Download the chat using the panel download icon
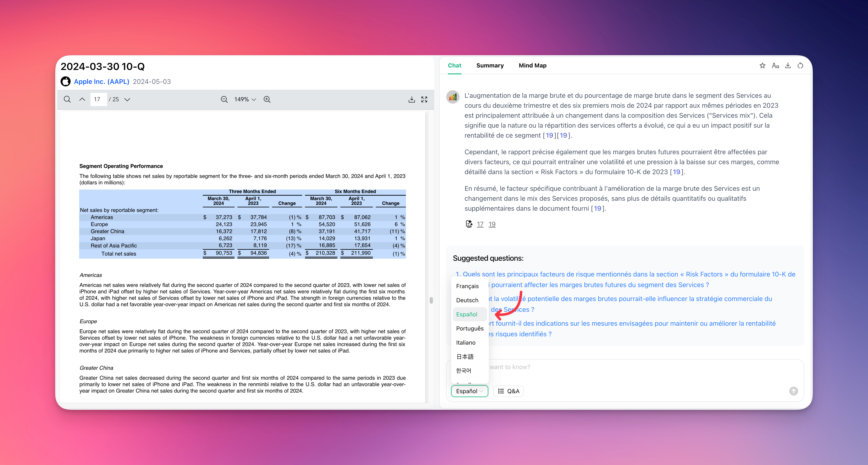The height and width of the screenshot is (465, 868). click(x=787, y=65)
